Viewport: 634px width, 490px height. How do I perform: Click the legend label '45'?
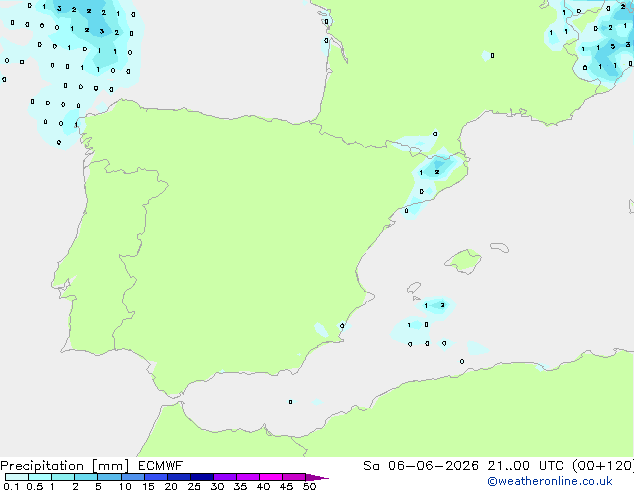click(286, 486)
